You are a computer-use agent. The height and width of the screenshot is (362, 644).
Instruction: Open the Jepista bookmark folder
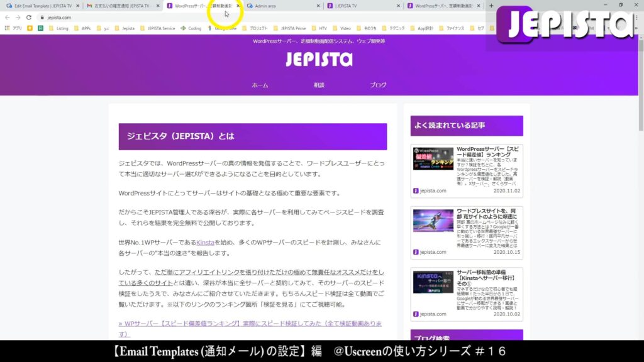point(125,28)
